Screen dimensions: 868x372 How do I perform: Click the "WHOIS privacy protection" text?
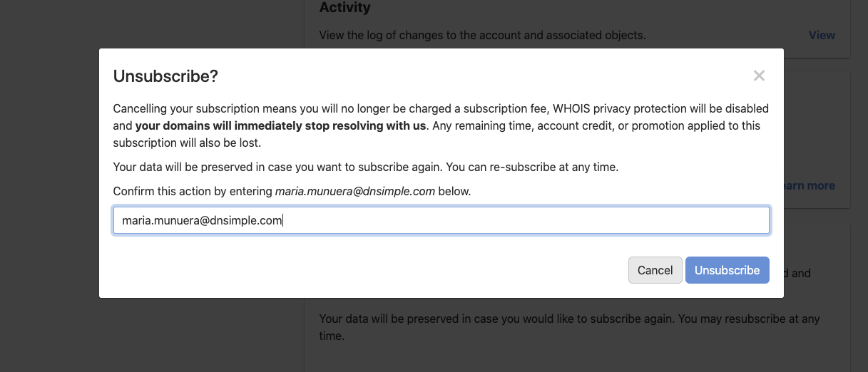[620, 109]
